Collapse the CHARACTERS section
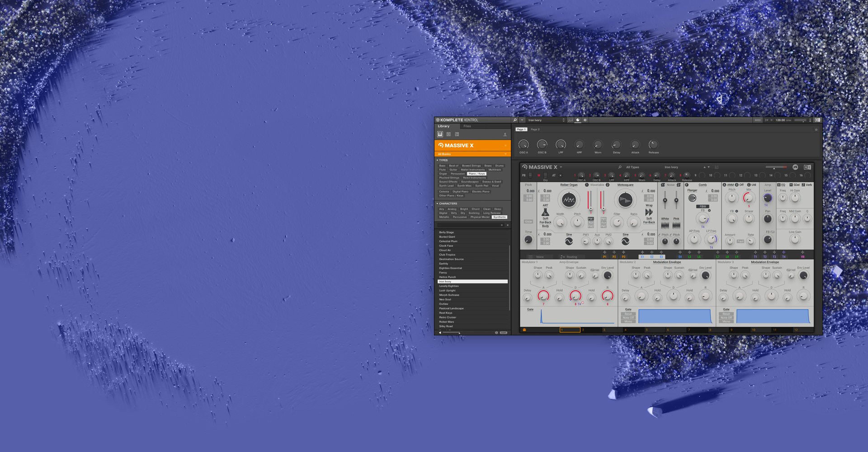This screenshot has height=452, width=868. [437, 203]
